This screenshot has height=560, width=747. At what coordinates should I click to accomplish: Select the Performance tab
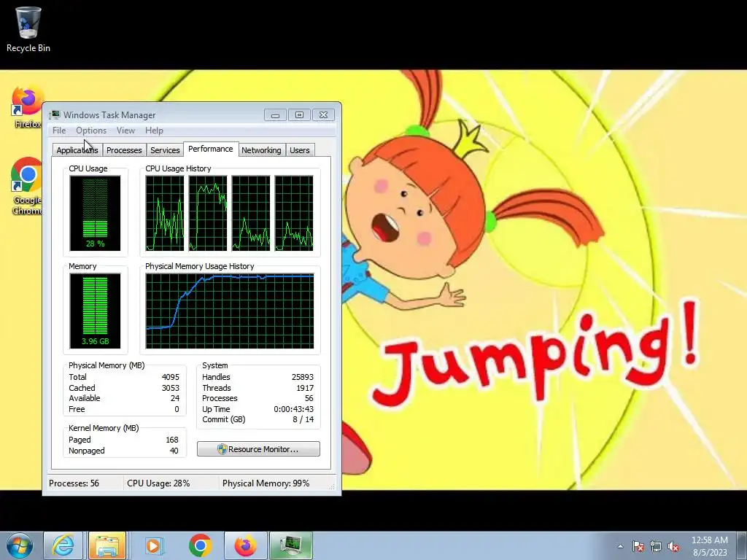(x=211, y=149)
